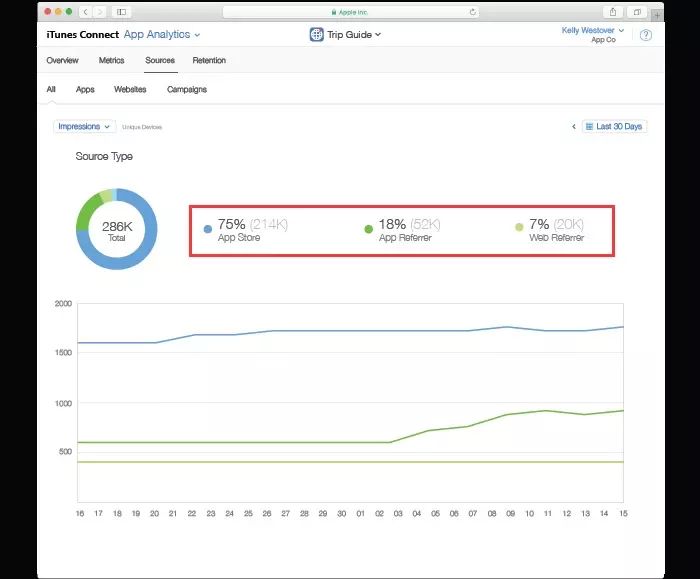
Task: Expand the Trip Guide app selector
Action: click(x=354, y=34)
